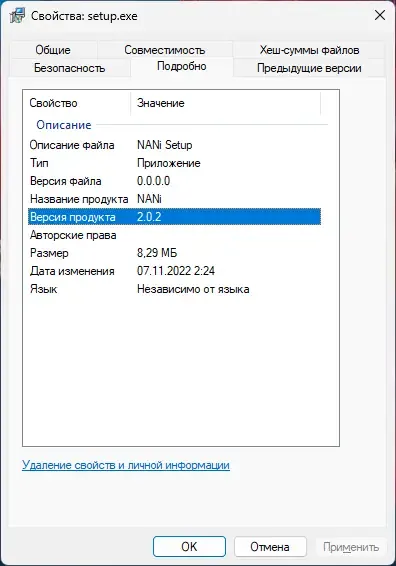Click the Свойство column header

[x=77, y=103]
